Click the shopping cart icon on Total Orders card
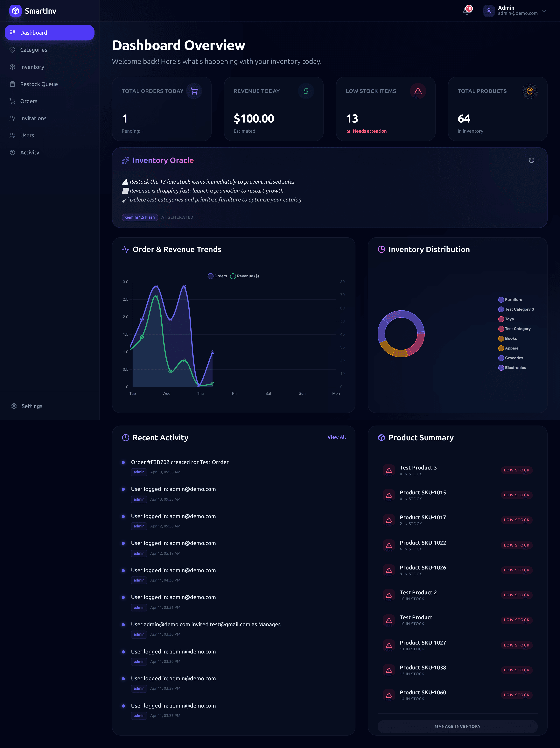This screenshot has height=748, width=560. [x=194, y=91]
